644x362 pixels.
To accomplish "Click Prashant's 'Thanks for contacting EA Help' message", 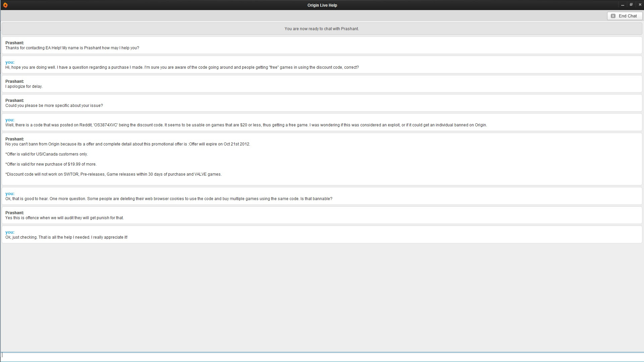I will click(x=72, y=48).
